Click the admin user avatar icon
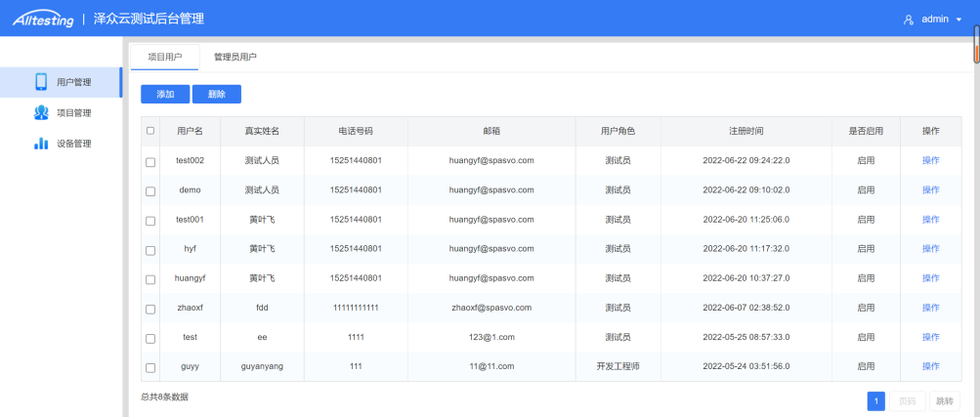The height and width of the screenshot is (417, 980). click(x=908, y=20)
